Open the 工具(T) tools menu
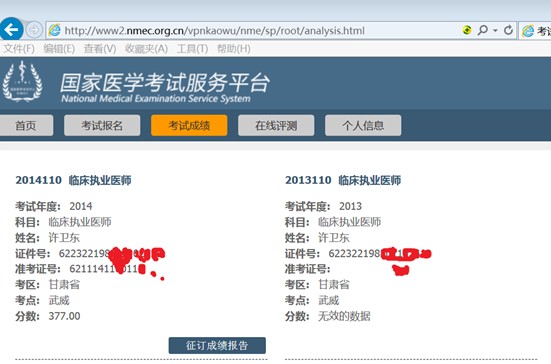The image size is (551, 364). point(192,48)
